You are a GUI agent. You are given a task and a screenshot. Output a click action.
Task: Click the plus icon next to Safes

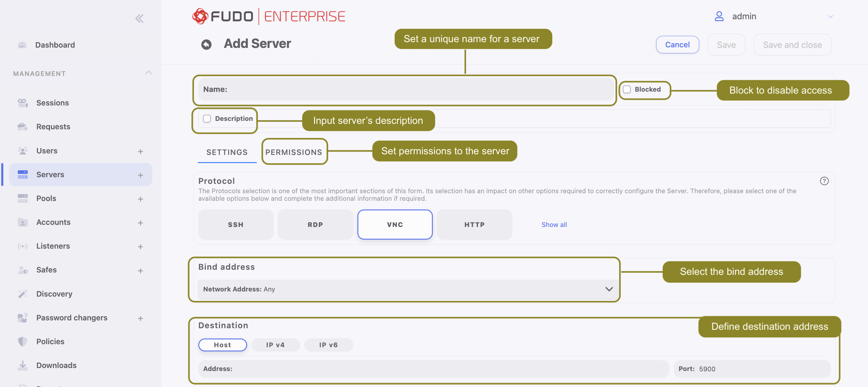pyautogui.click(x=140, y=271)
